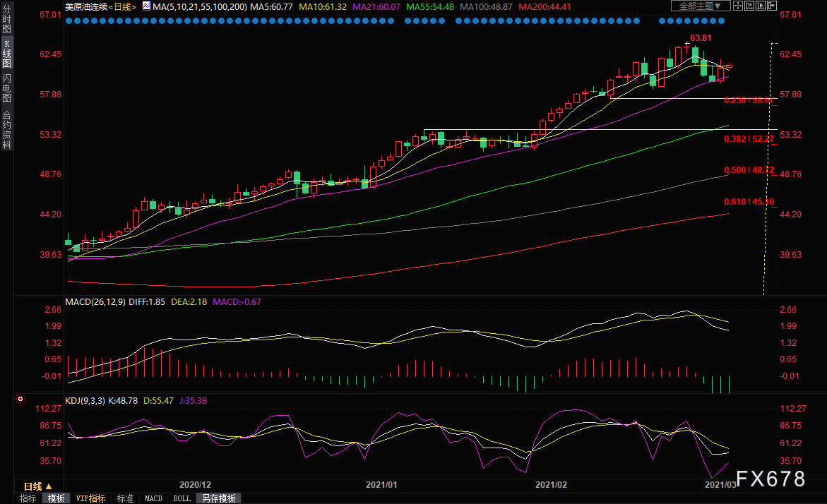The height and width of the screenshot is (504, 827).
Task: Click the 2020/12 date marker
Action: [195, 485]
